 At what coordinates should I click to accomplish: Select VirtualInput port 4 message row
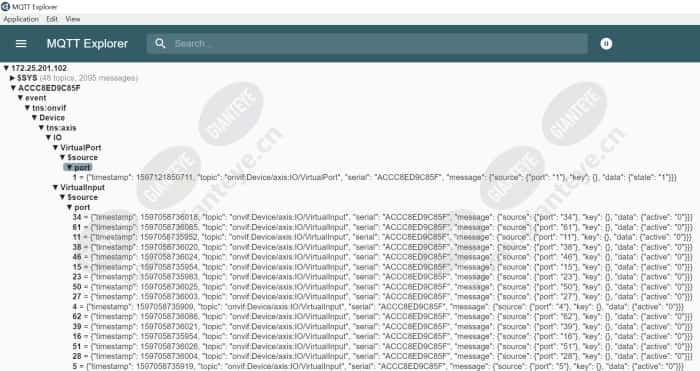coord(378,307)
